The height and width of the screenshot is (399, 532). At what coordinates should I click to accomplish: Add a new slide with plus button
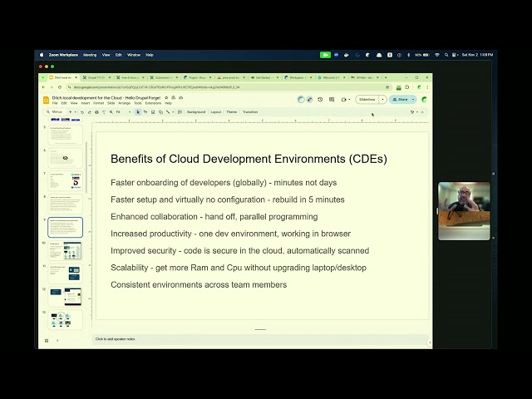70,112
